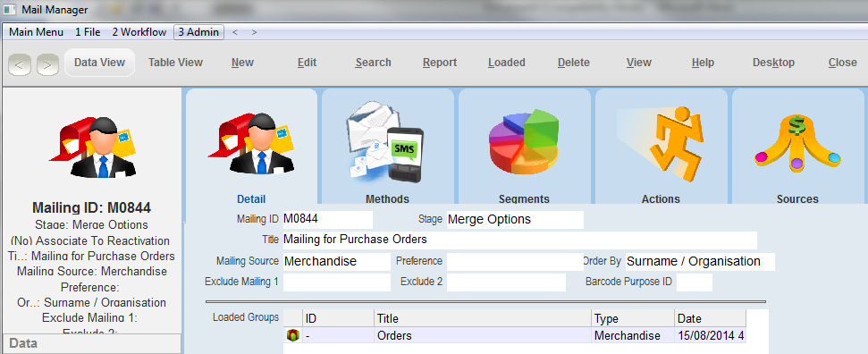
Task: Click the Exclude 2 field
Action: pyautogui.click(x=506, y=282)
